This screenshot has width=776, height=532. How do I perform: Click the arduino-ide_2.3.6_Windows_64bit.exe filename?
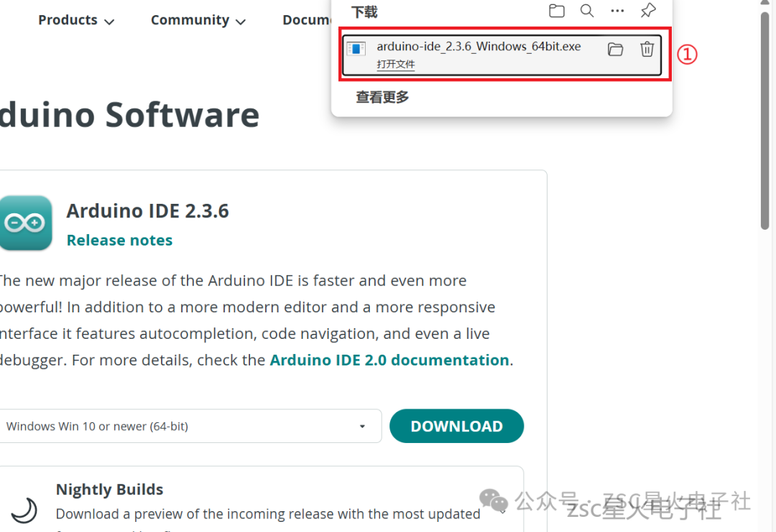pos(479,47)
